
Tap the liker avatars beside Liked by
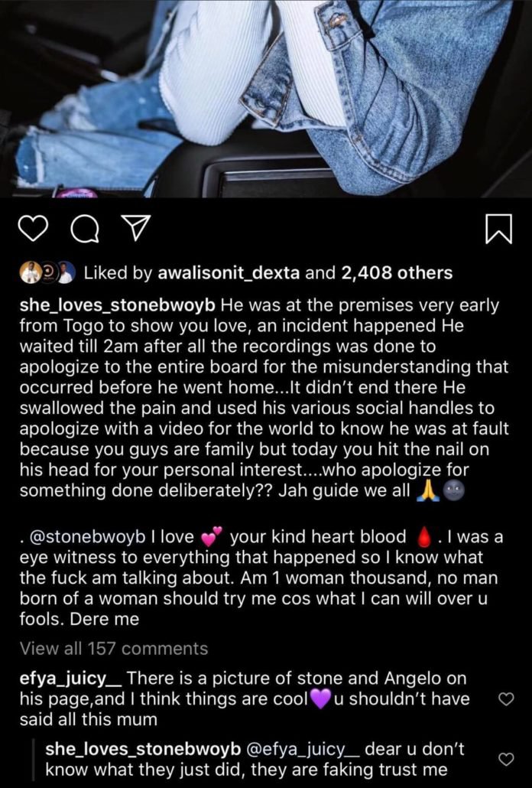47,273
